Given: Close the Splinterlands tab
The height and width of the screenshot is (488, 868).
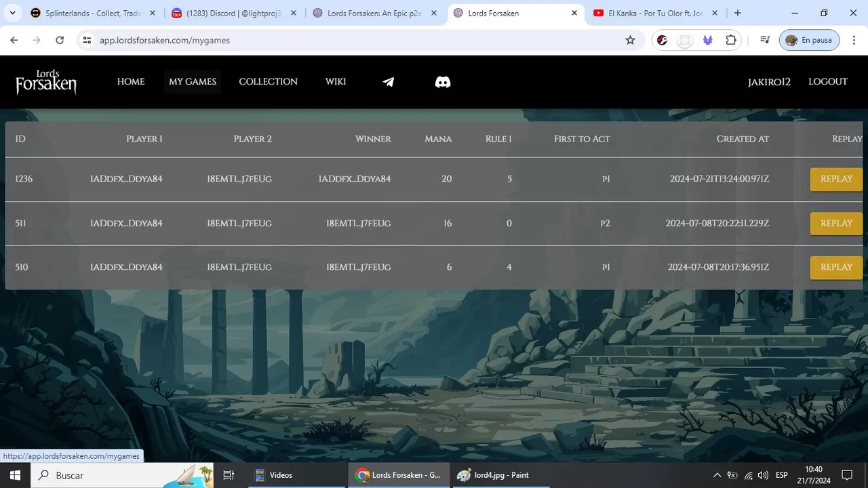Looking at the screenshot, I should (152, 13).
